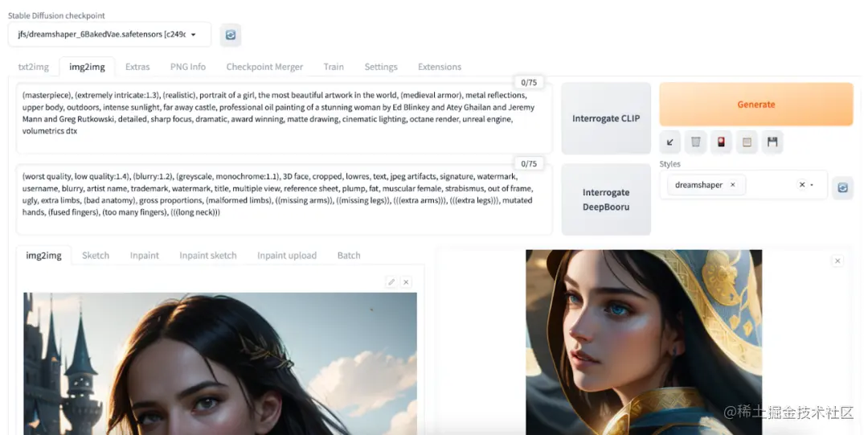Click the arrow icon to read last parameters
This screenshot has width=868, height=435.
[x=669, y=142]
